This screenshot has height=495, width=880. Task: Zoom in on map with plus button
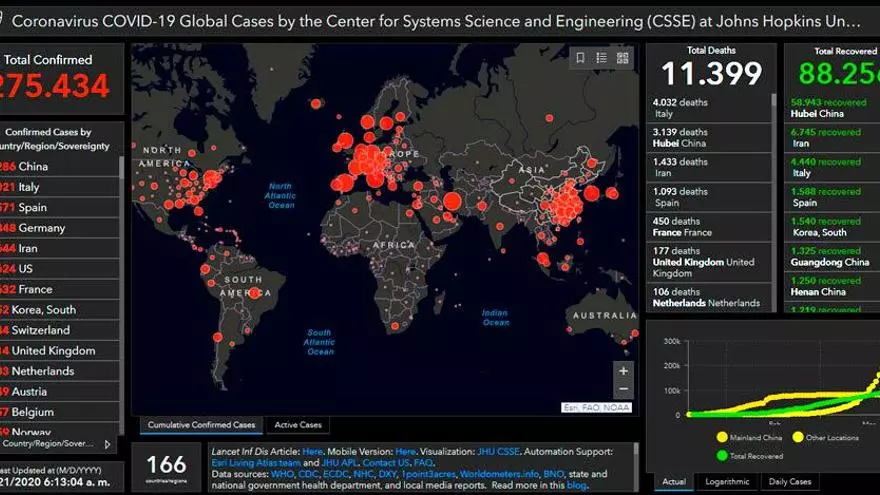[623, 370]
